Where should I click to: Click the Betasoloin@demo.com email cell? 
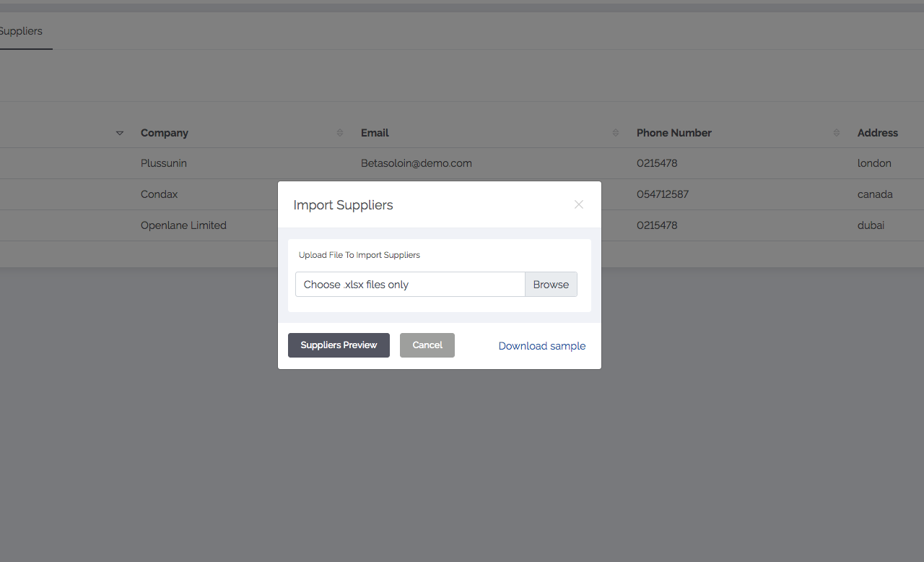[417, 163]
